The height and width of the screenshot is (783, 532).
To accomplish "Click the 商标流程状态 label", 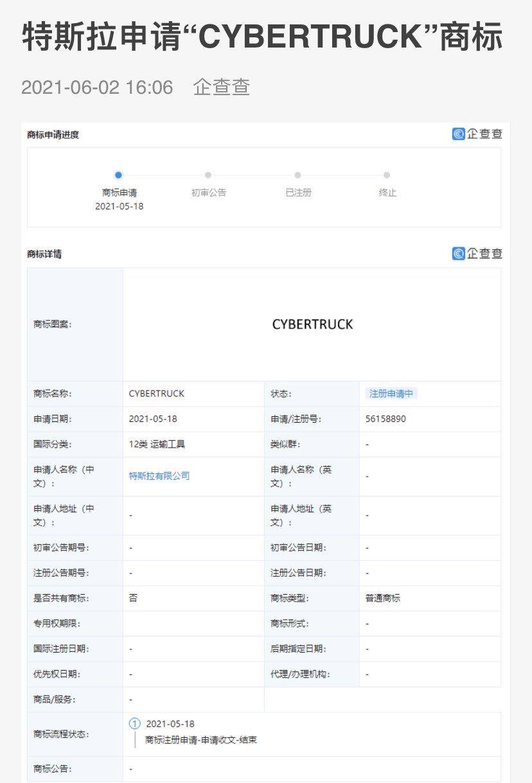I will (x=61, y=734).
